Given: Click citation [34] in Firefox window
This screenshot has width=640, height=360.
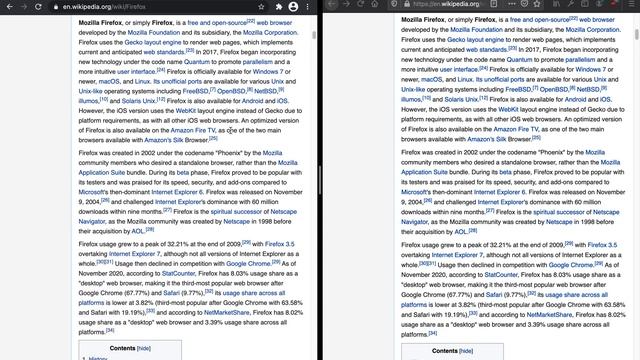Looking at the screenshot, I should 433,333.
